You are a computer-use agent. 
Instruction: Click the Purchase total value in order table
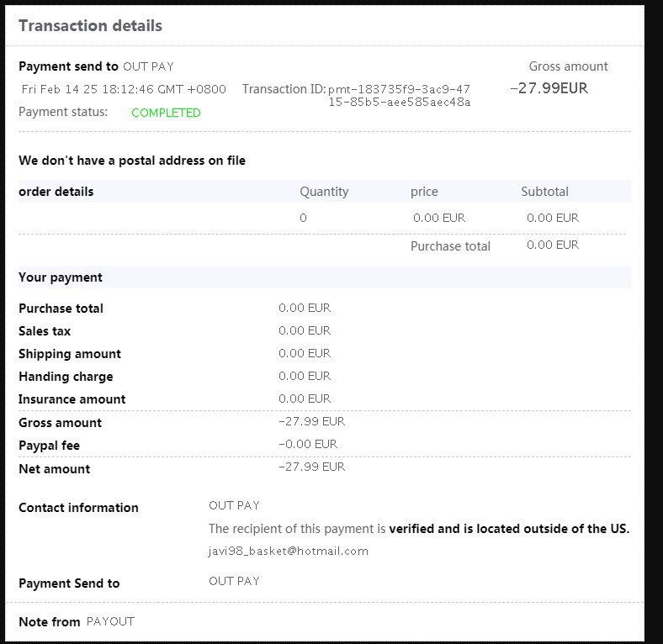tap(553, 245)
